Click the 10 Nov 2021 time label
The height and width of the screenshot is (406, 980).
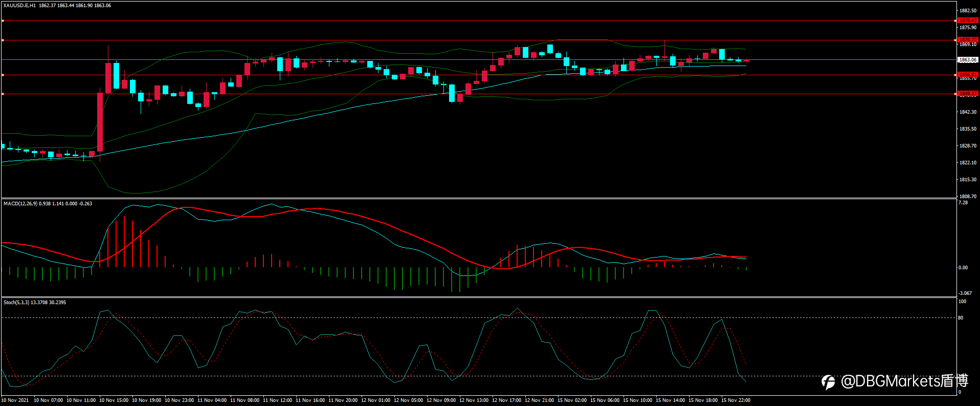15,400
